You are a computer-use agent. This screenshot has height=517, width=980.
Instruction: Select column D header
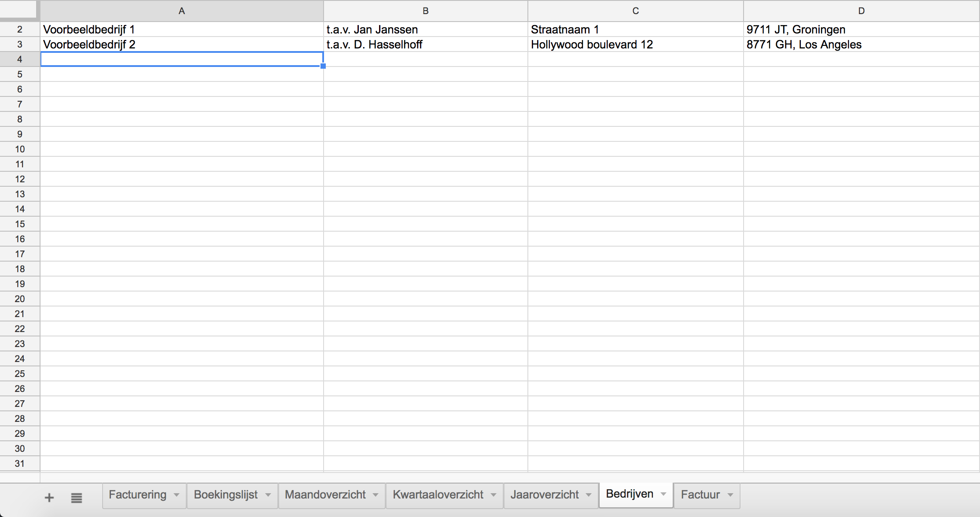(862, 11)
